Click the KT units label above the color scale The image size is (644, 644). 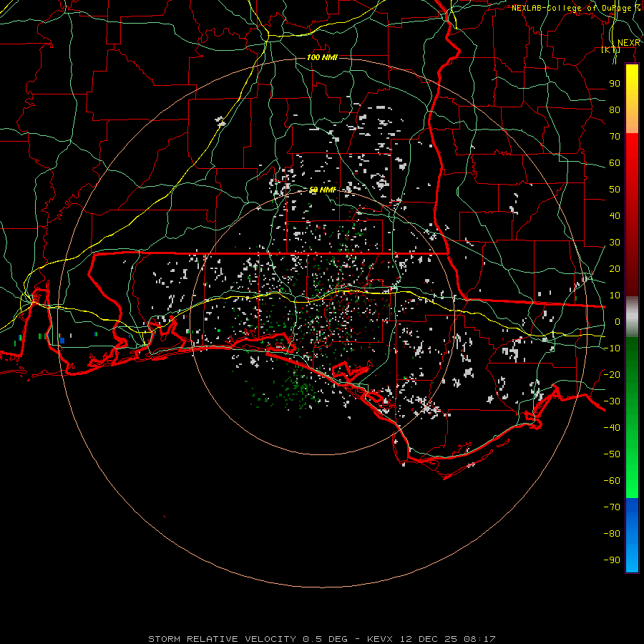click(611, 50)
